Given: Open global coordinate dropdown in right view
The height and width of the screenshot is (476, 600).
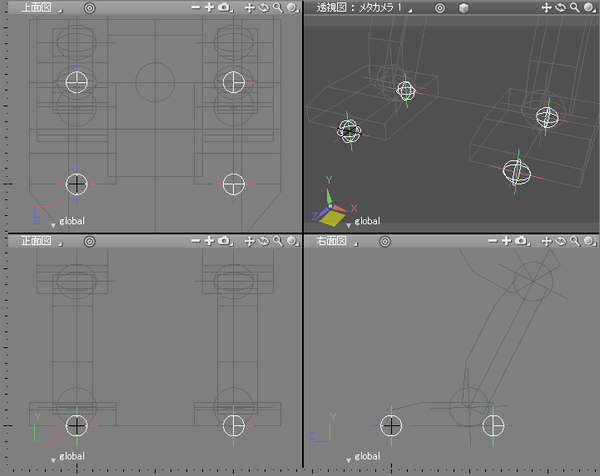Looking at the screenshot, I should pos(364,456).
